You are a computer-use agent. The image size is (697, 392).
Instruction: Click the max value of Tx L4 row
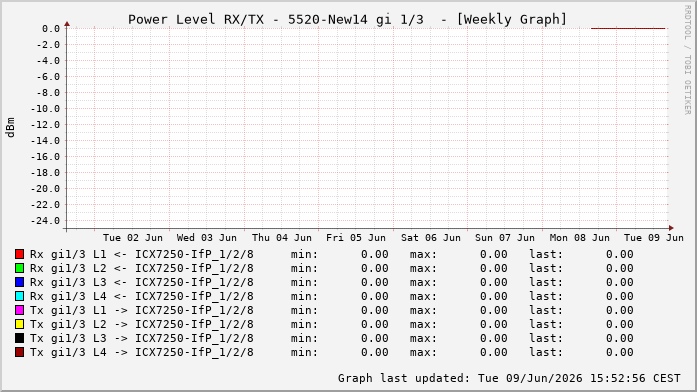pos(494,352)
